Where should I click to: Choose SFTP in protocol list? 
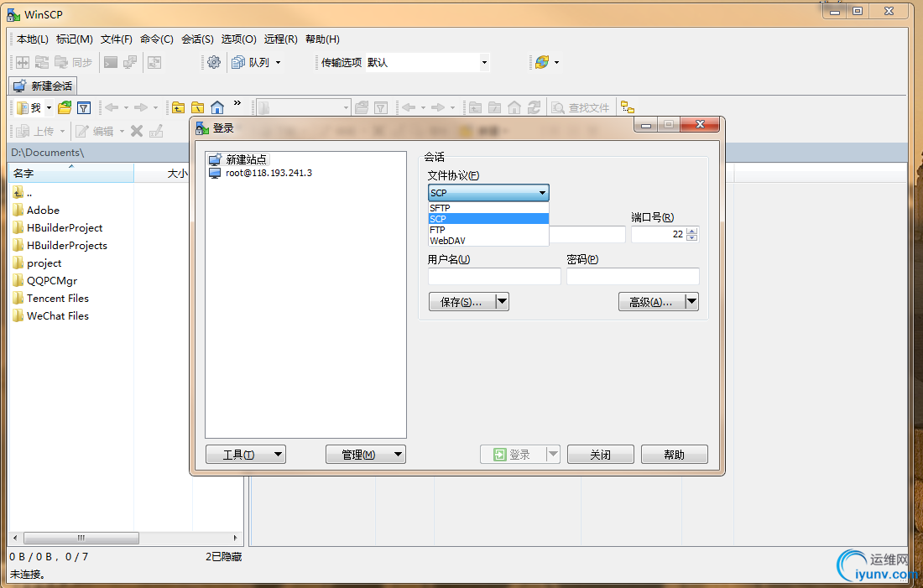[488, 208]
